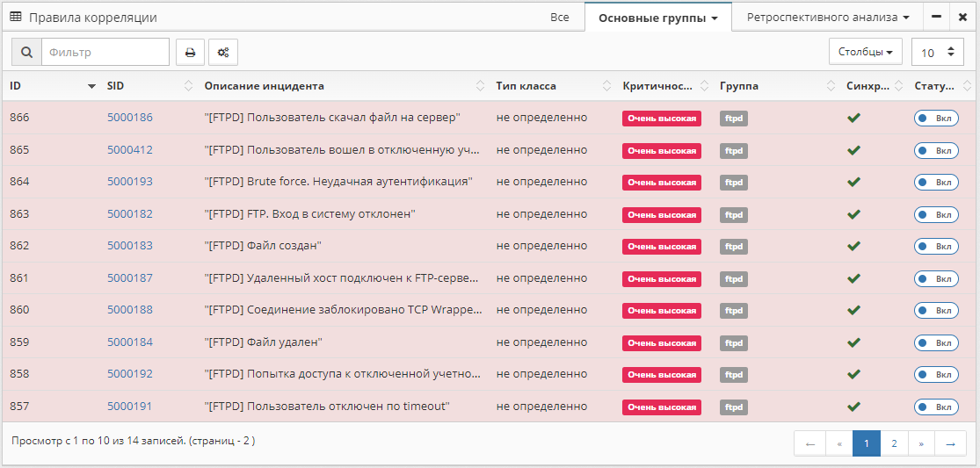
Task: Click the search magnifier icon
Action: click(x=26, y=53)
